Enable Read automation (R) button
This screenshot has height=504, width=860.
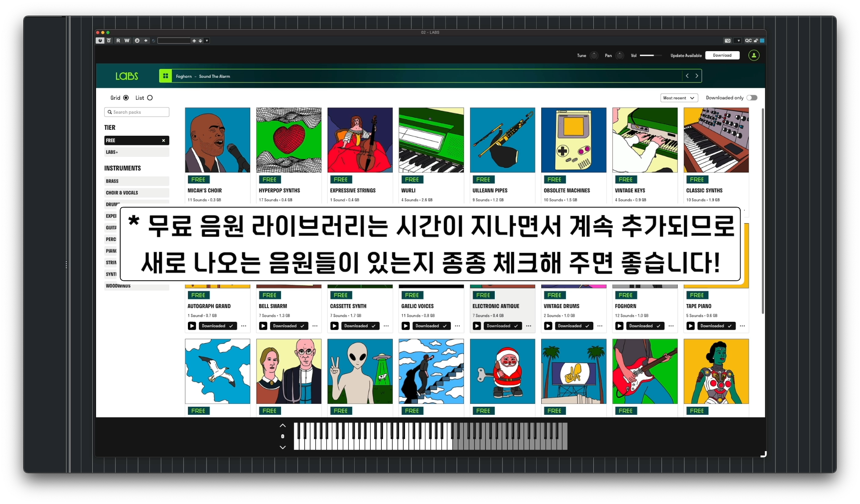[x=118, y=41]
